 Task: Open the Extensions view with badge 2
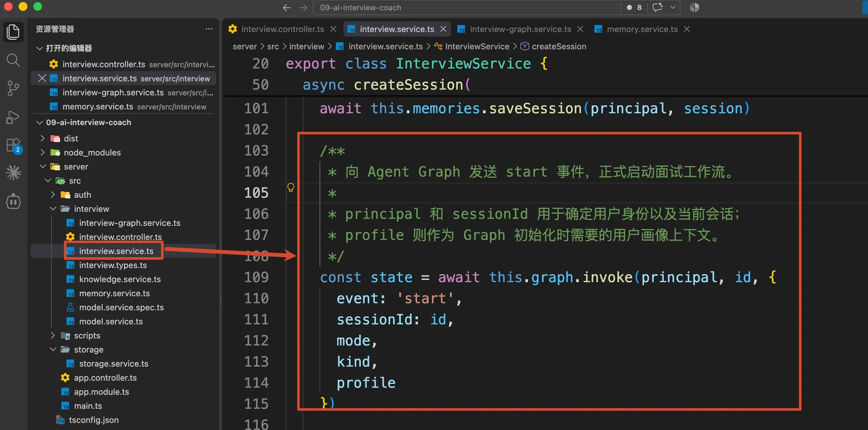tap(13, 145)
